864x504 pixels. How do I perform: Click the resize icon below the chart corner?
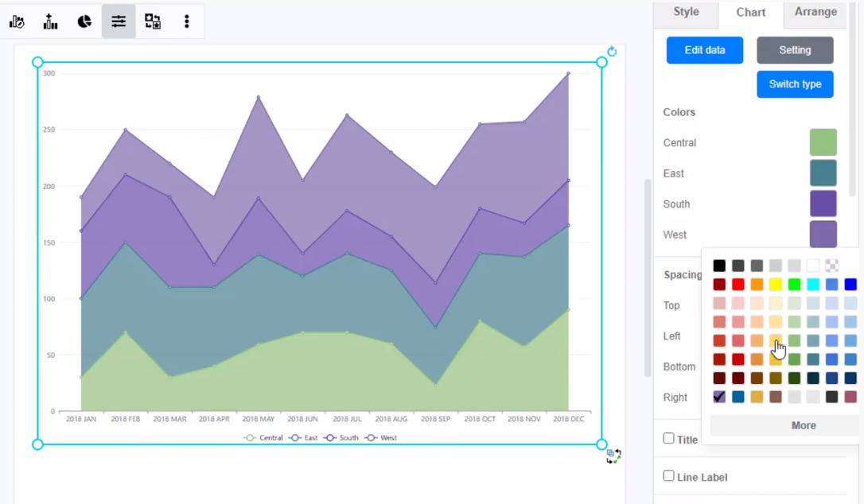[613, 456]
